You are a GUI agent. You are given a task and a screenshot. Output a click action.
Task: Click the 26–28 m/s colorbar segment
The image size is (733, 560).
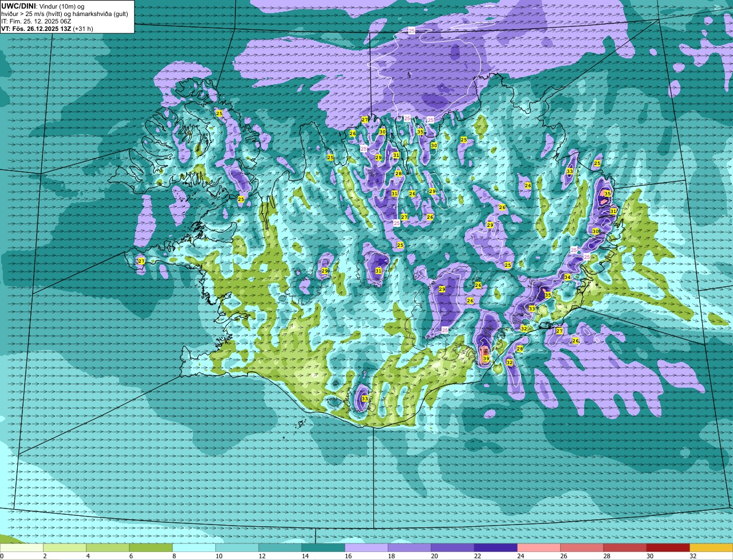click(582, 547)
